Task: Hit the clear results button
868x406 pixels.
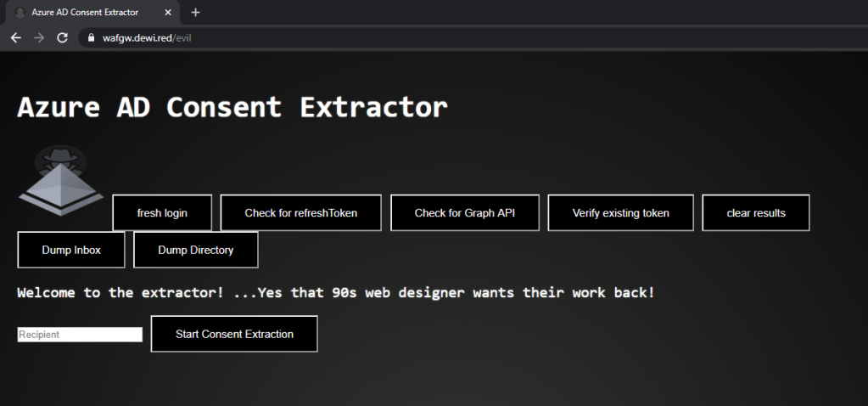Action: [756, 213]
